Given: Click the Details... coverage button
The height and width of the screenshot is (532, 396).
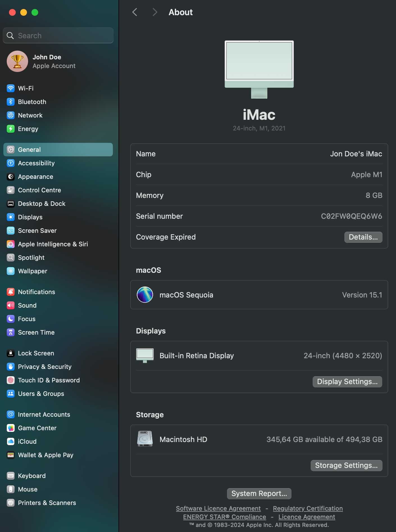Looking at the screenshot, I should [363, 237].
